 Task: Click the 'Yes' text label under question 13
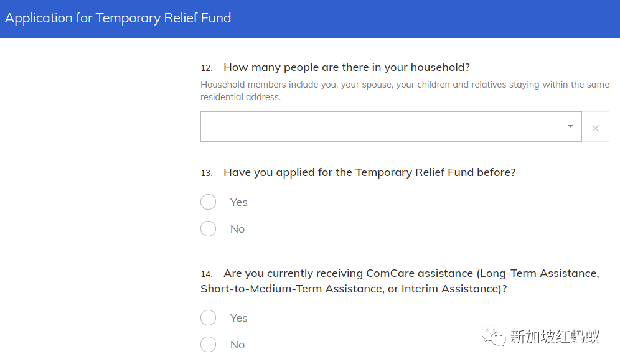click(x=238, y=202)
